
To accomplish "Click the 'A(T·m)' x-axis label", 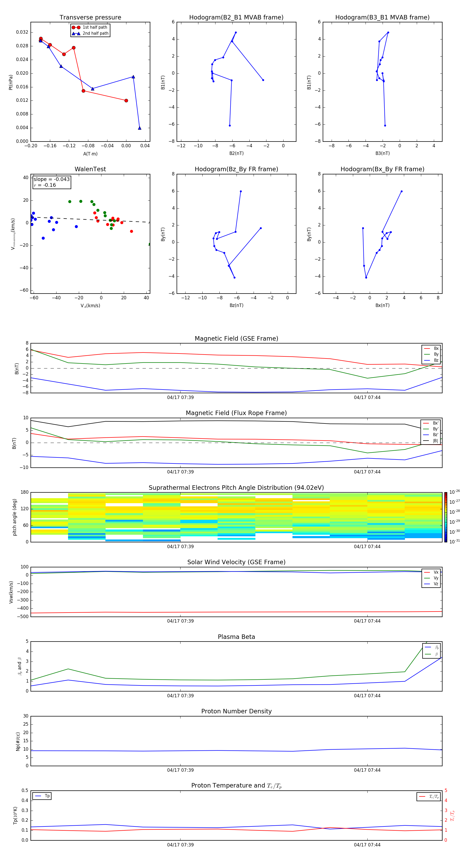I will pyautogui.click(x=90, y=154).
